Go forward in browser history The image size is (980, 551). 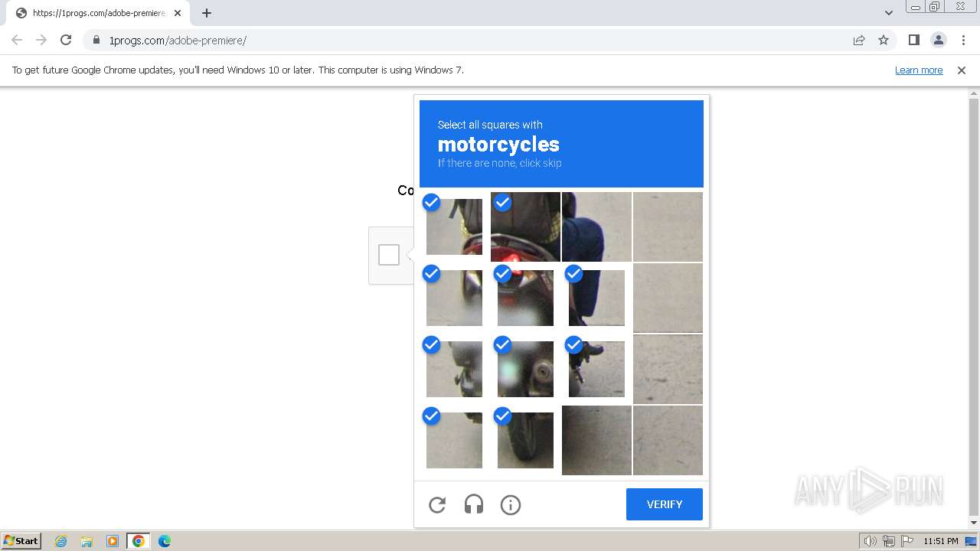tap(41, 40)
